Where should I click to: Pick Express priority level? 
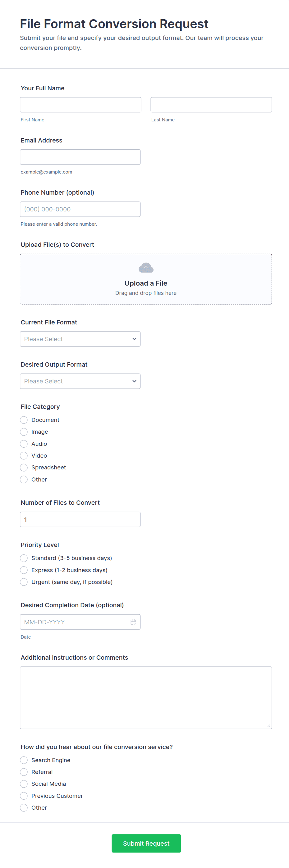(24, 570)
